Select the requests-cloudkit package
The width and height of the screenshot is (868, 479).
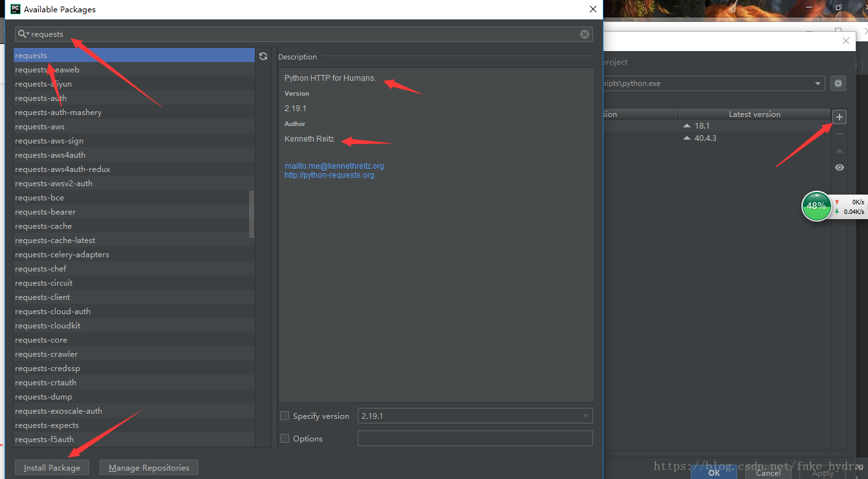click(134, 326)
